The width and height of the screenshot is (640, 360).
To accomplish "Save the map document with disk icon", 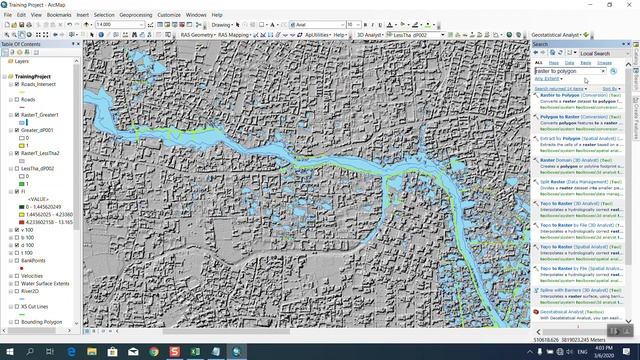I will click(22, 25).
